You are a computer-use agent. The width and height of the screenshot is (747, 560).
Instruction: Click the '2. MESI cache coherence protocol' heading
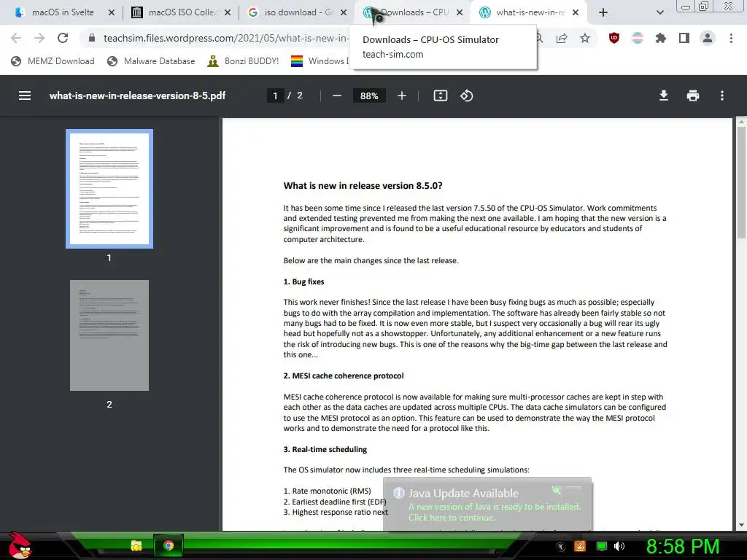pos(344,376)
